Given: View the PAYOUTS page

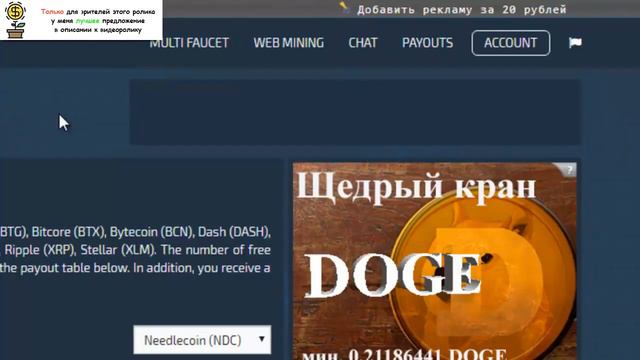Looking at the screenshot, I should [427, 43].
